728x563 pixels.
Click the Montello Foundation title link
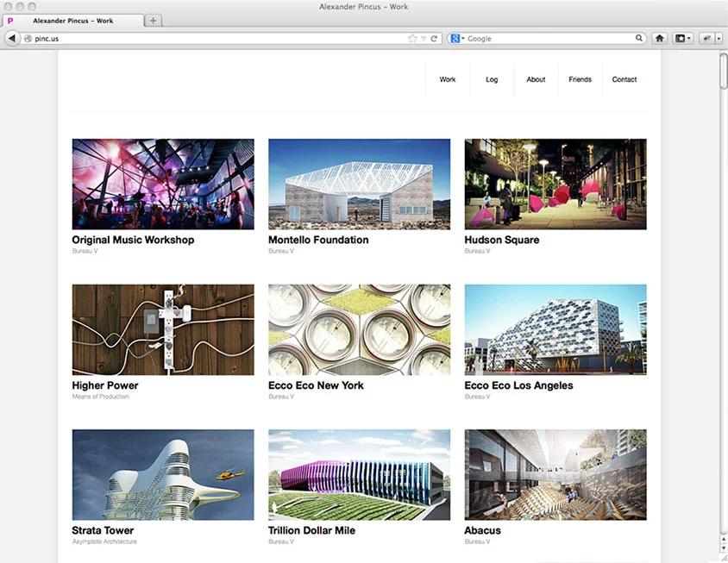pos(318,240)
